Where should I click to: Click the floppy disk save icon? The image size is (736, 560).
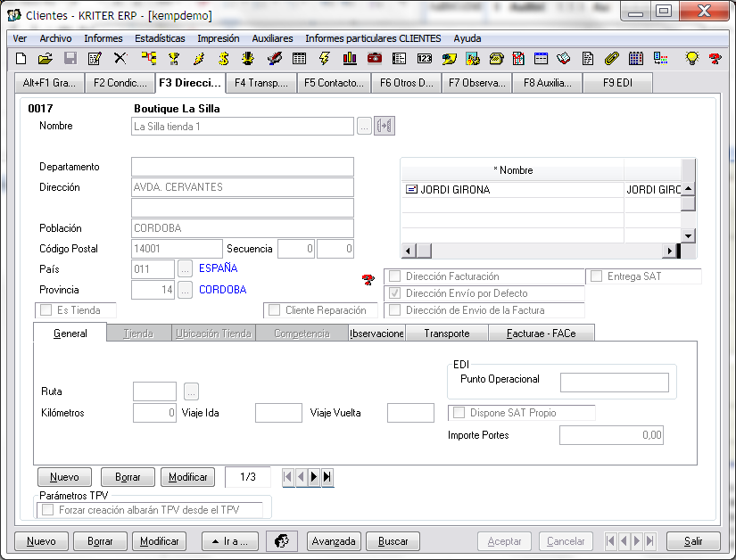pyautogui.click(x=70, y=59)
